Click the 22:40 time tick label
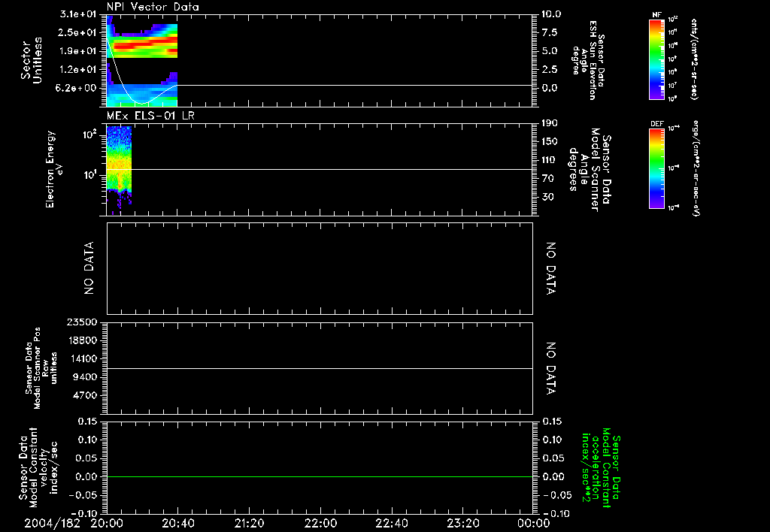Viewport: 770px width, 532px height. click(x=391, y=523)
